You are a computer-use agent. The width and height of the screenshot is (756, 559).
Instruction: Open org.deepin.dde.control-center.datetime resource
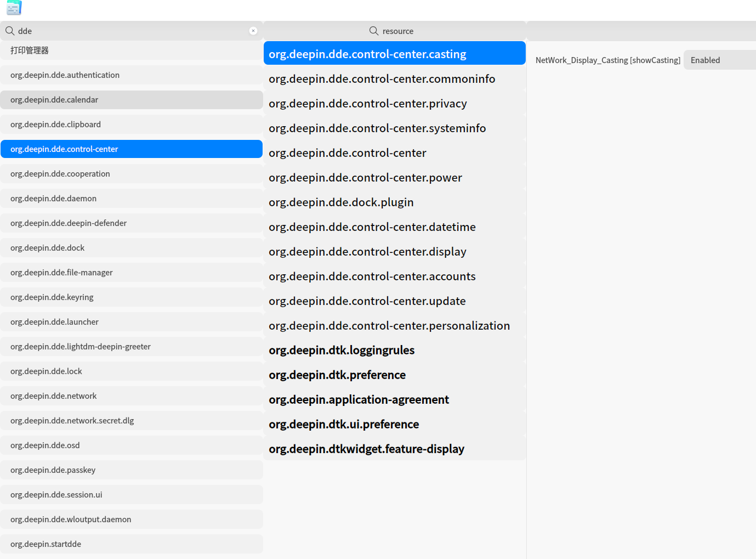[x=395, y=227]
